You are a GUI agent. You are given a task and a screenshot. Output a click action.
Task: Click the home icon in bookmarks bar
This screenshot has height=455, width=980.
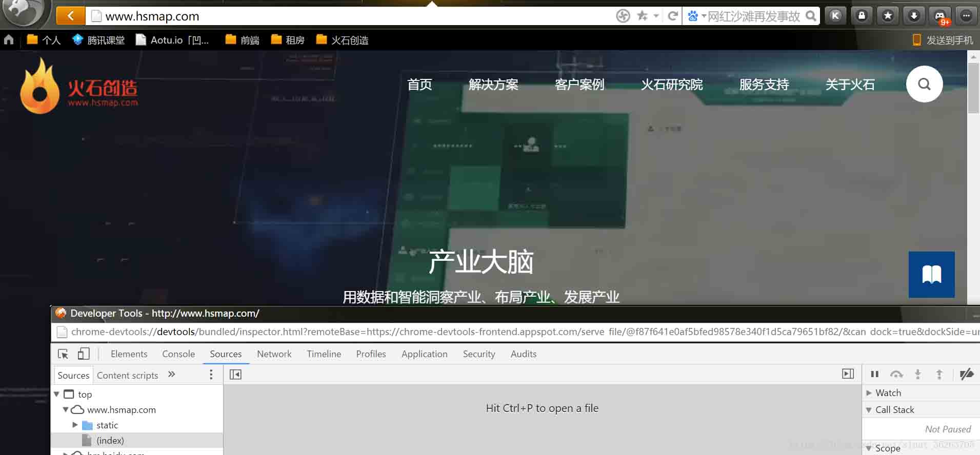coord(9,39)
